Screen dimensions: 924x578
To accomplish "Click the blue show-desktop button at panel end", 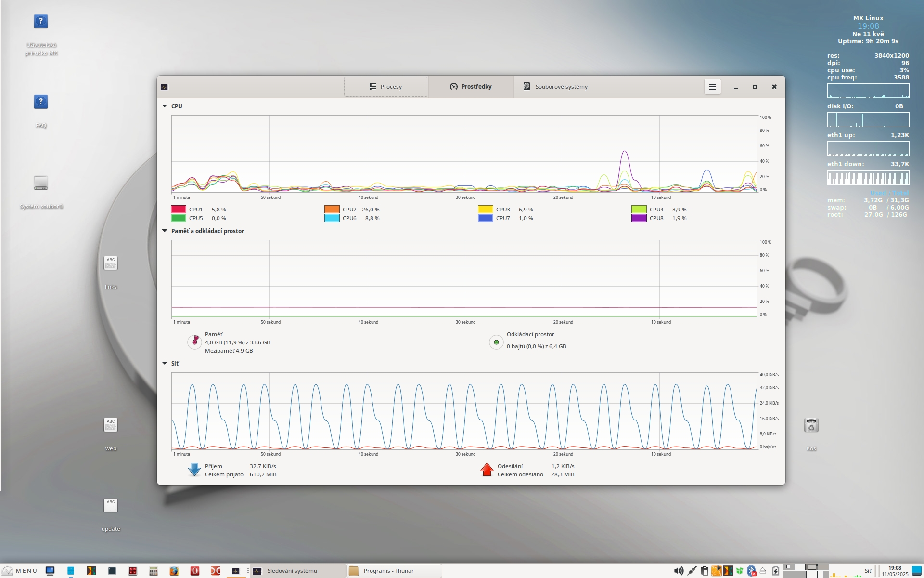I will (917, 571).
